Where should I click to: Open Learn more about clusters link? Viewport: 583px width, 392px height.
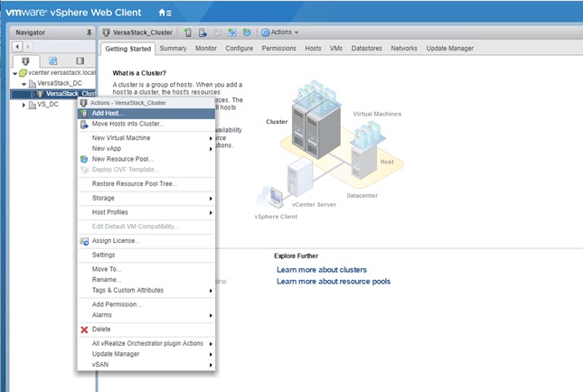point(322,270)
